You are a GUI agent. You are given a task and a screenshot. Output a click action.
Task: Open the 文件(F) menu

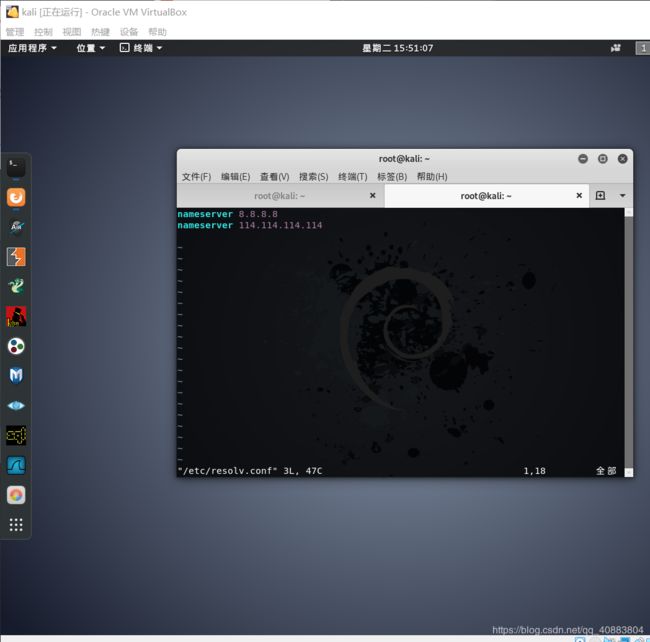point(196,177)
